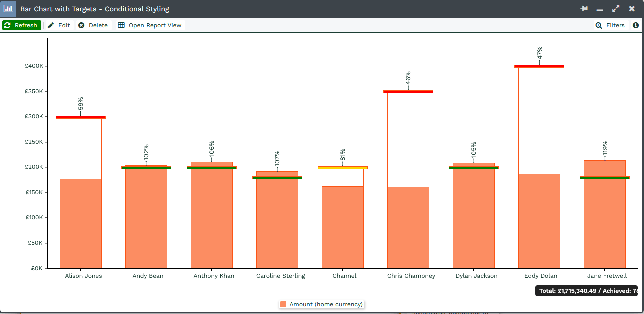644x314 pixels.
Task: Click the bar chart icon in title bar
Action: 8,9
